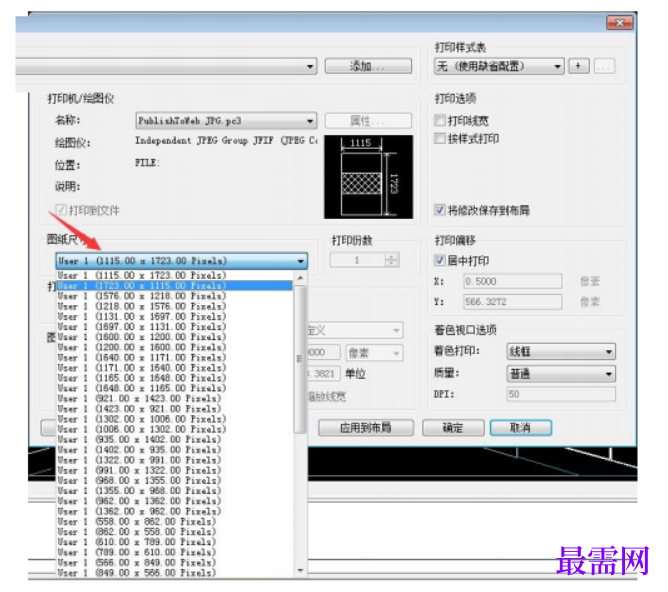Click the 添加... button

pyautogui.click(x=368, y=66)
